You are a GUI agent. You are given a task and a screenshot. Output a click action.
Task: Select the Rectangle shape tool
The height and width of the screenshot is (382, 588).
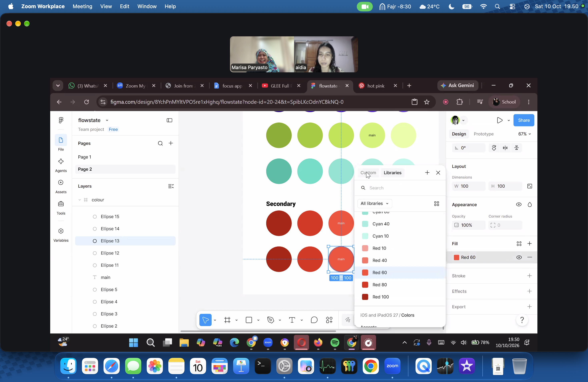point(249,320)
